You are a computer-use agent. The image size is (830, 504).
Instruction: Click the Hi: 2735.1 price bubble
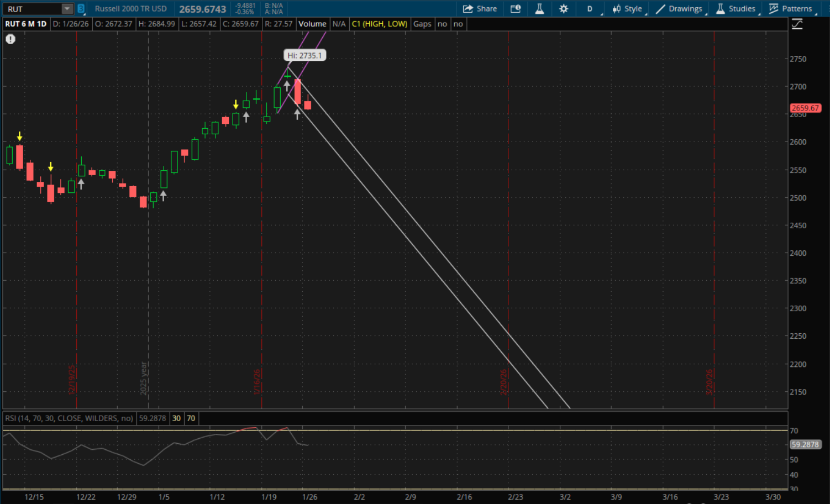(x=304, y=55)
